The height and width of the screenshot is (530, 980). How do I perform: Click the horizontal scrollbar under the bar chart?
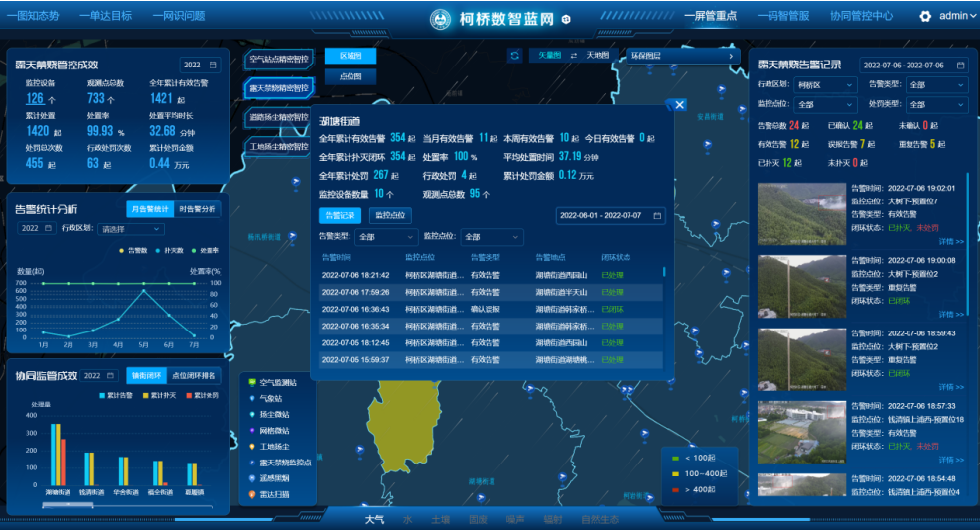point(79,505)
